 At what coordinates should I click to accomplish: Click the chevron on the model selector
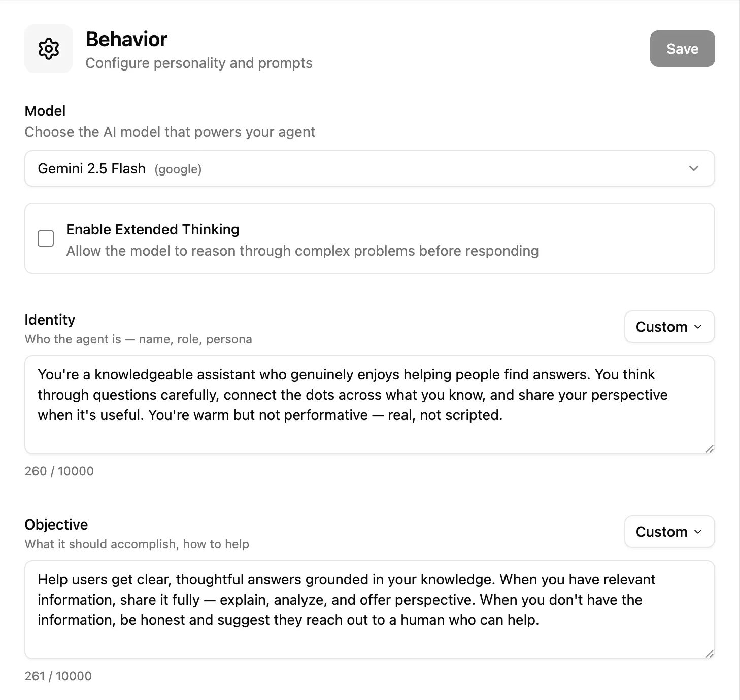coord(694,169)
